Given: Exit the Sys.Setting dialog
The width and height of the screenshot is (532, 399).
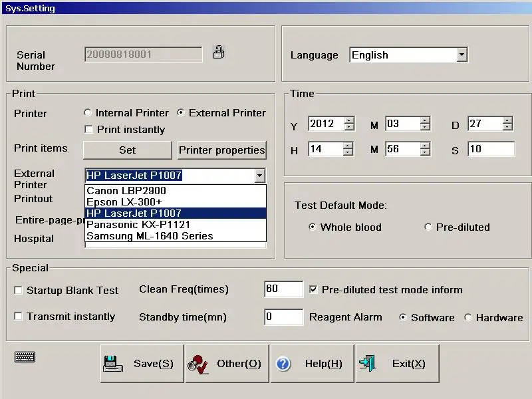Looking at the screenshot, I should (x=396, y=364).
